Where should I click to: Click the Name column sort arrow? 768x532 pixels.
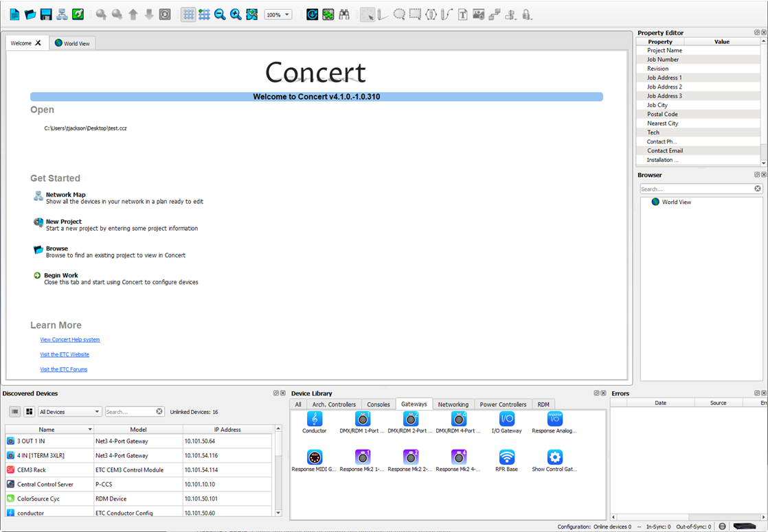tap(89, 429)
